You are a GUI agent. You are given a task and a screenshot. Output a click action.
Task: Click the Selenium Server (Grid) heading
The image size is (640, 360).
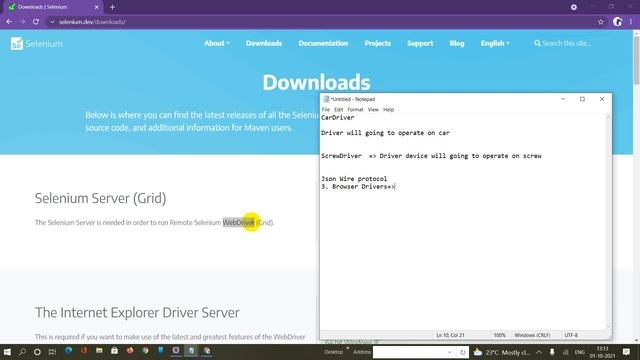[x=100, y=198]
